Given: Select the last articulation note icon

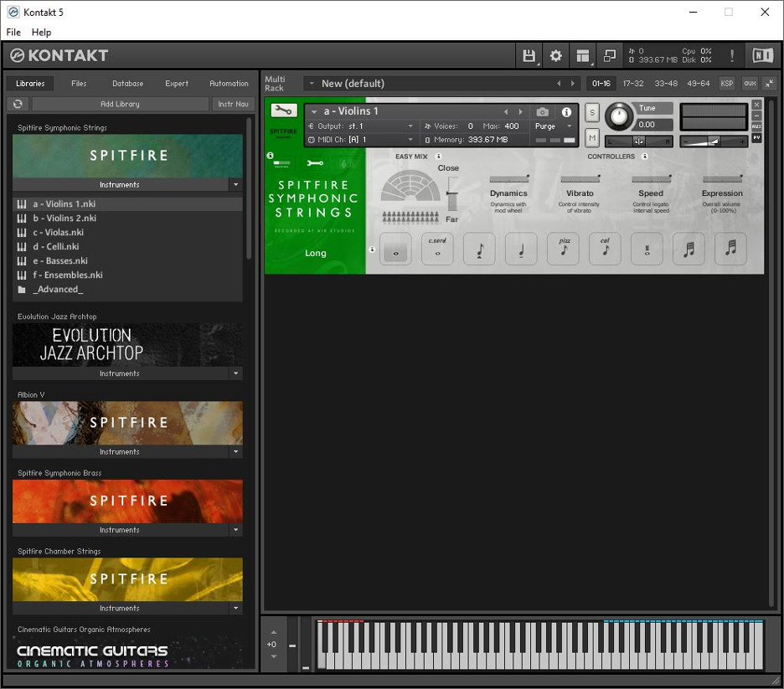Looking at the screenshot, I should click(730, 249).
